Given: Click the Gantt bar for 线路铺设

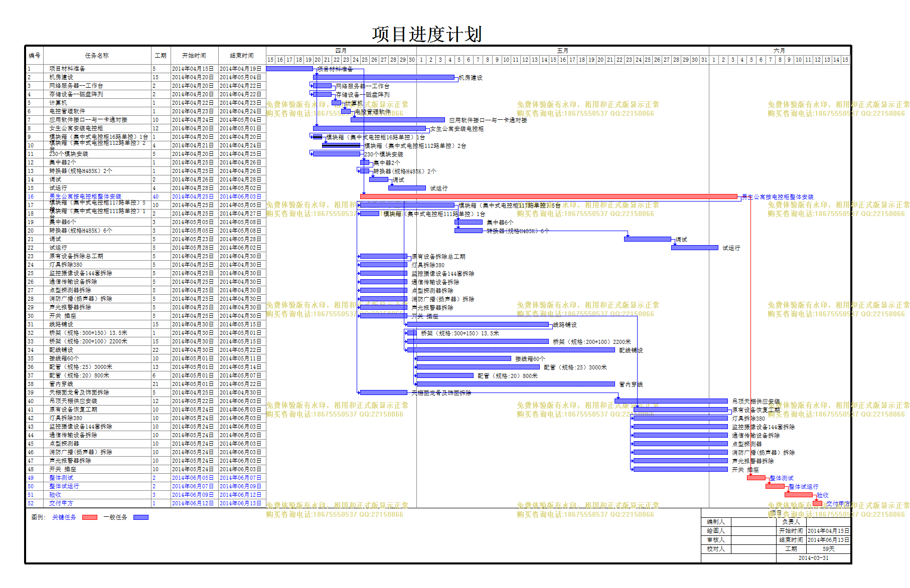Looking at the screenshot, I should (x=478, y=324).
